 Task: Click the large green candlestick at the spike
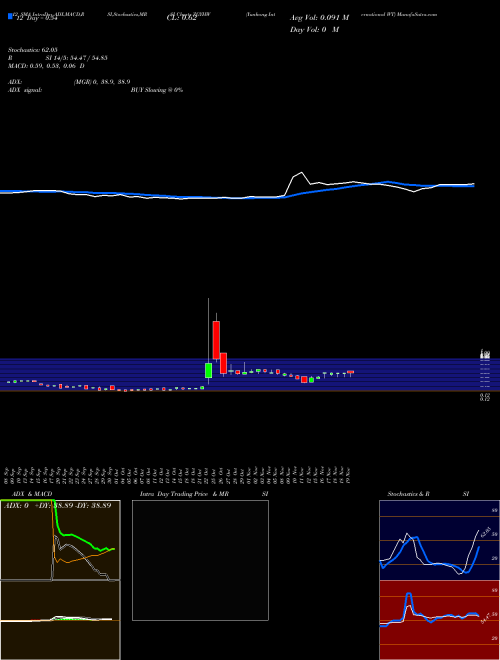tap(208, 370)
